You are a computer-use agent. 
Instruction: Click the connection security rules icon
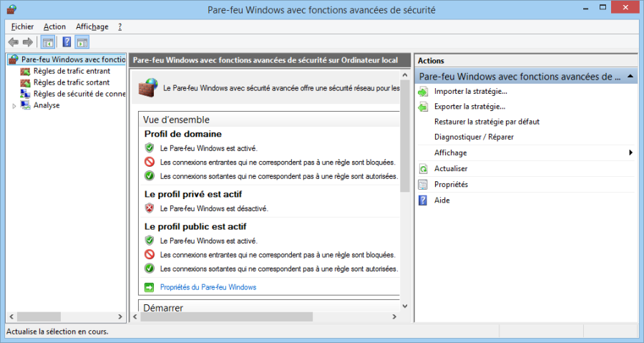tap(26, 94)
